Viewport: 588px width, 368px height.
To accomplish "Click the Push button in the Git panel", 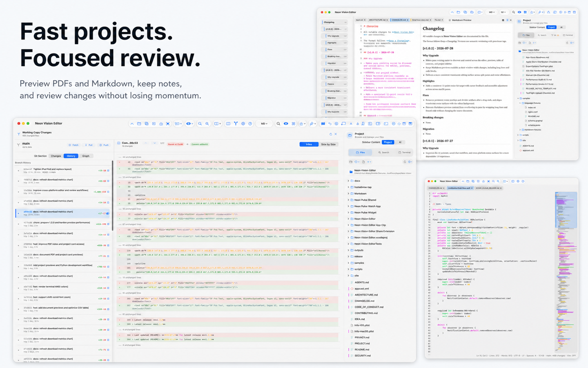I will (x=104, y=145).
